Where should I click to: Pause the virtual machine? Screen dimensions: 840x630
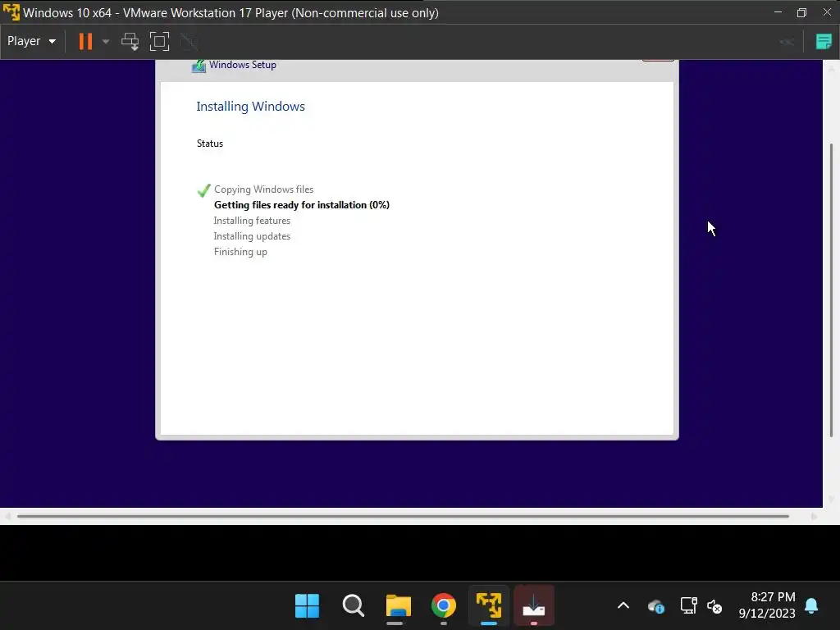point(85,41)
